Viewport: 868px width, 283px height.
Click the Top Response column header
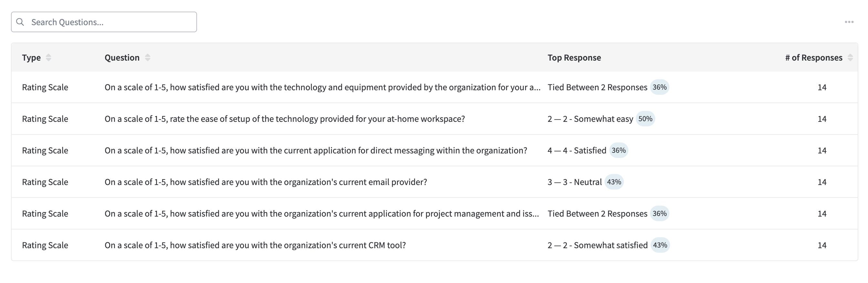(574, 58)
